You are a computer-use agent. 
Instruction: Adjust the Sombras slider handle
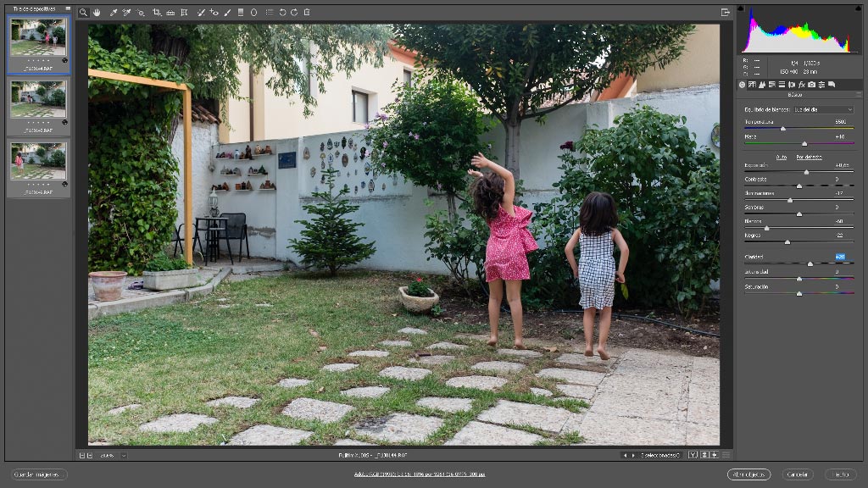coord(798,213)
